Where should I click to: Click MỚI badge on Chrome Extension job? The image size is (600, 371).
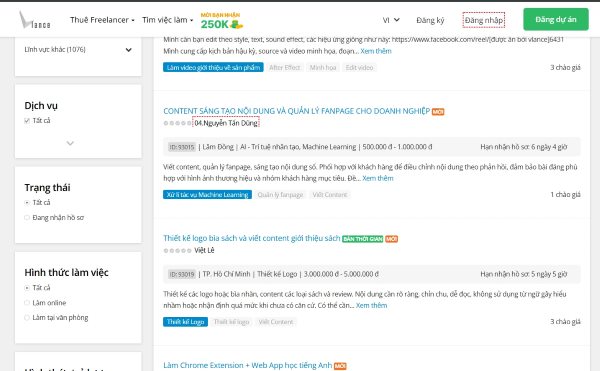340,366
